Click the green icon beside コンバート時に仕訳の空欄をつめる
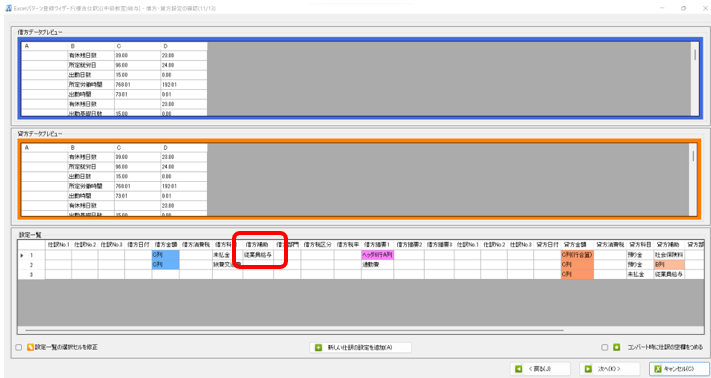Screen dimensions: 711x378 point(616,348)
